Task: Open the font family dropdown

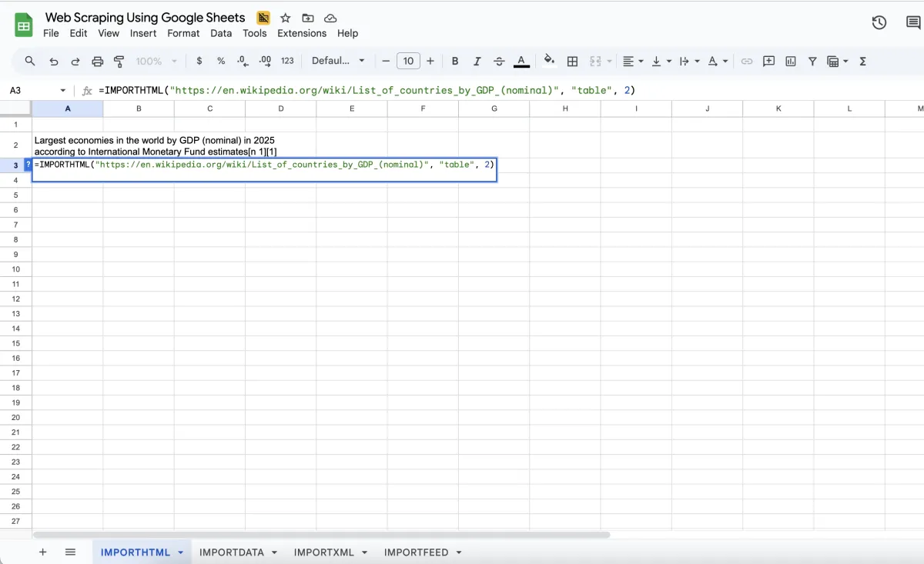Action: (339, 61)
